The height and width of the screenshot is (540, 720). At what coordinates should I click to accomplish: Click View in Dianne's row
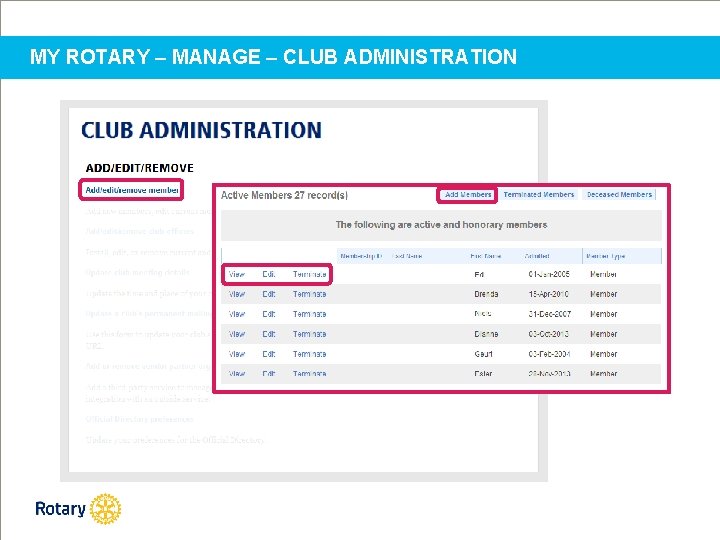tap(237, 334)
